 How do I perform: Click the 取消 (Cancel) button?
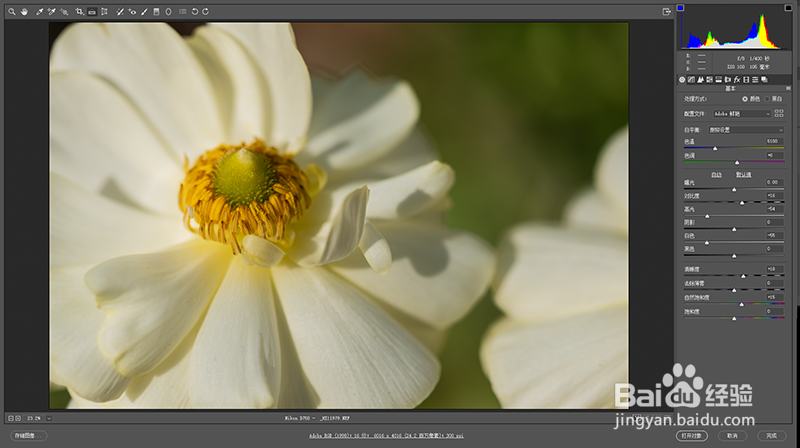732,436
